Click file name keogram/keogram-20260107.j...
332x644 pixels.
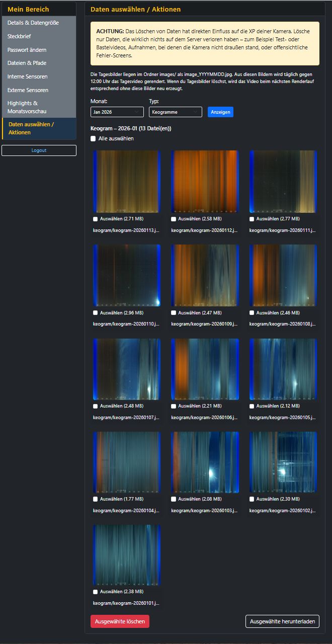click(126, 417)
